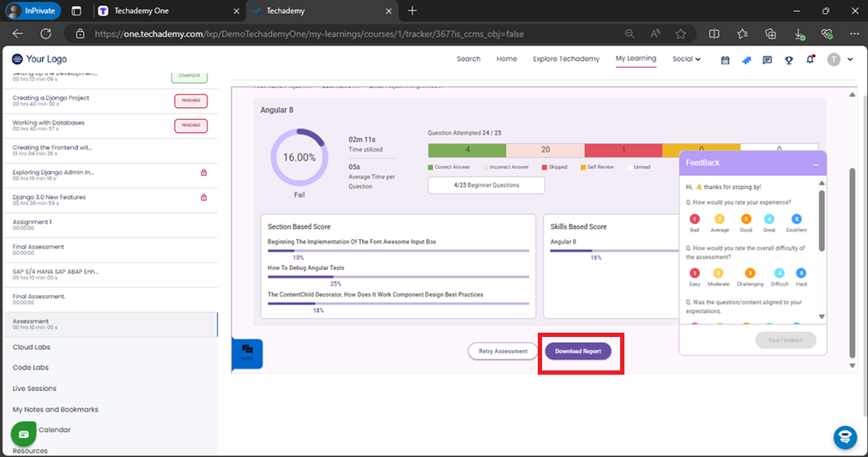
Task: Rate experience as Excellent
Action: tap(796, 219)
